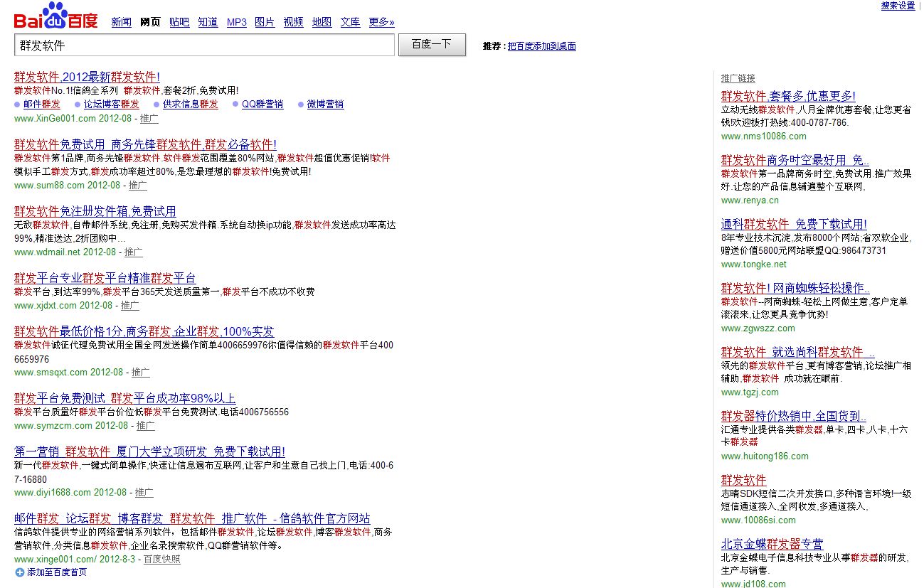Open the MP3 search section
Screen dimensions: 924x588
236,22
